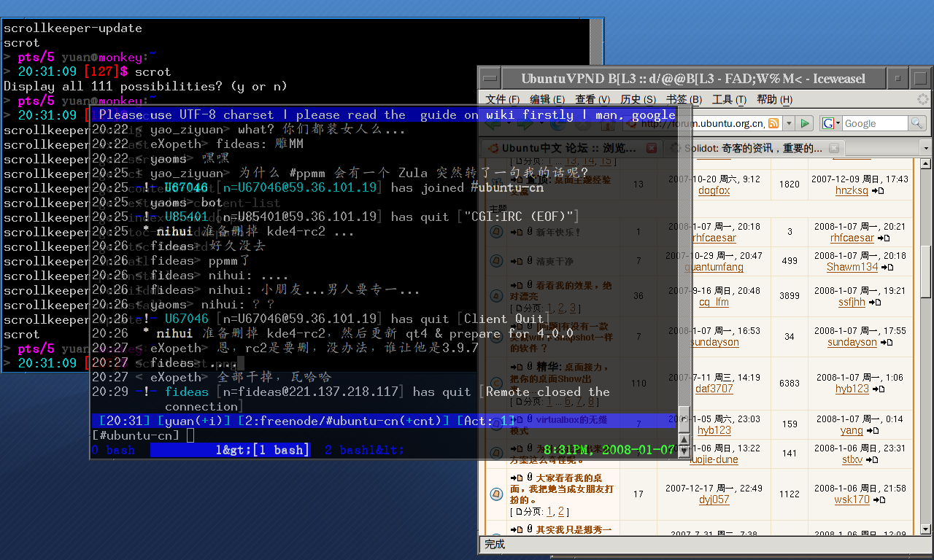Click into the Google search field
The image size is (934, 560).
tap(876, 123)
